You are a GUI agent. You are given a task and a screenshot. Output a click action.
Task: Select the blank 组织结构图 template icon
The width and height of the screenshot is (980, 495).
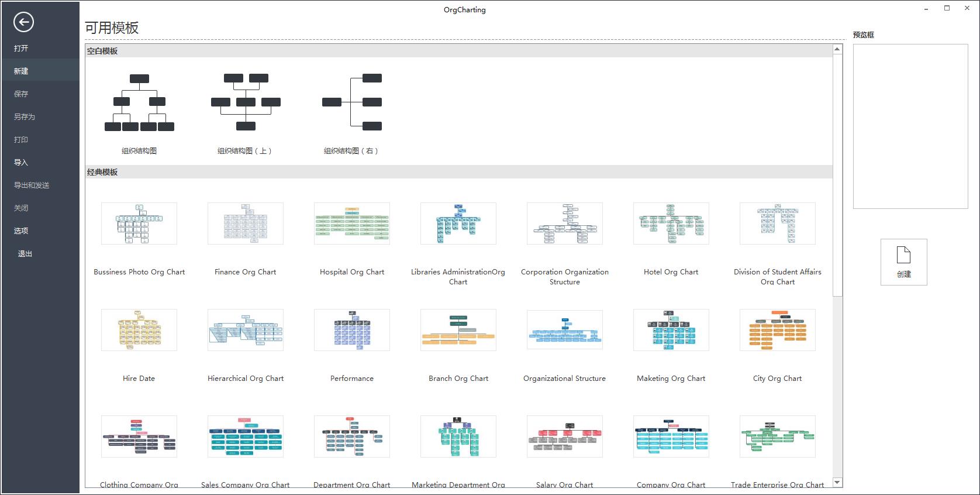[139, 102]
